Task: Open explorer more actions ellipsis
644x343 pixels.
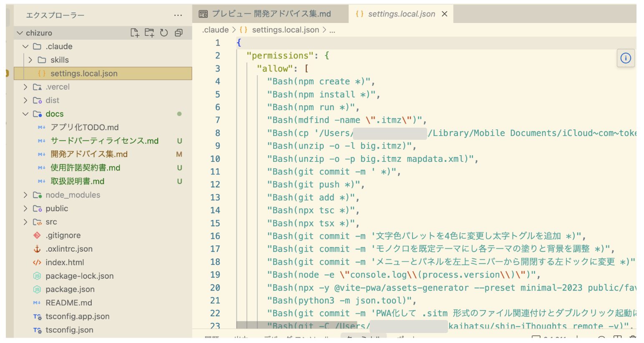Action: click(x=178, y=15)
